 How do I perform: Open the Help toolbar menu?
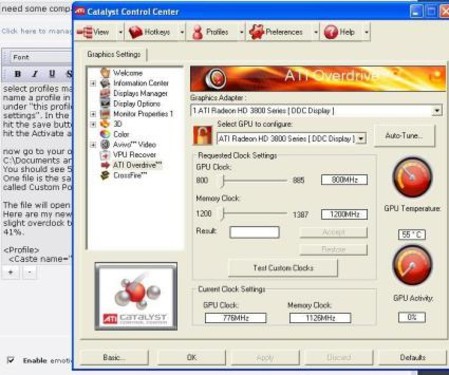click(342, 32)
